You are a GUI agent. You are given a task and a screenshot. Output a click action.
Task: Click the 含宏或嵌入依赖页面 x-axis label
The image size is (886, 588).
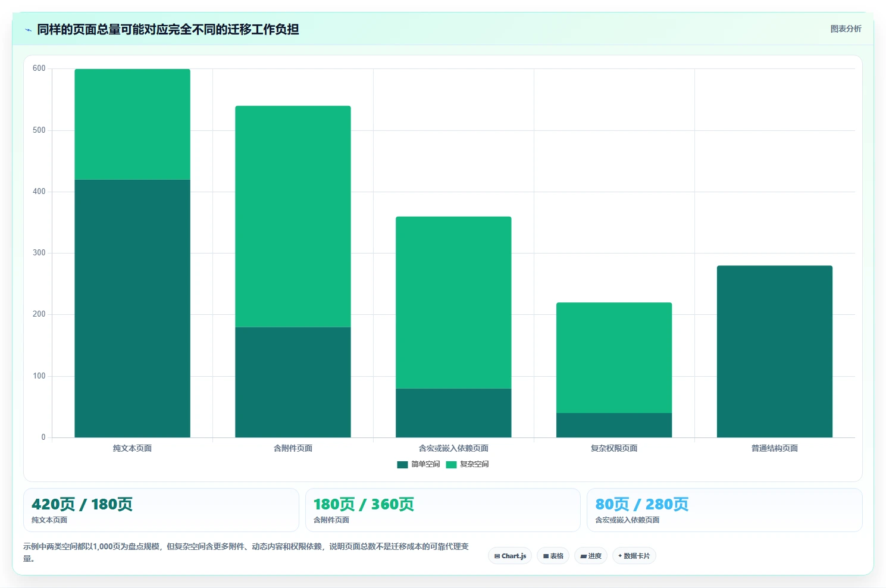(x=453, y=448)
